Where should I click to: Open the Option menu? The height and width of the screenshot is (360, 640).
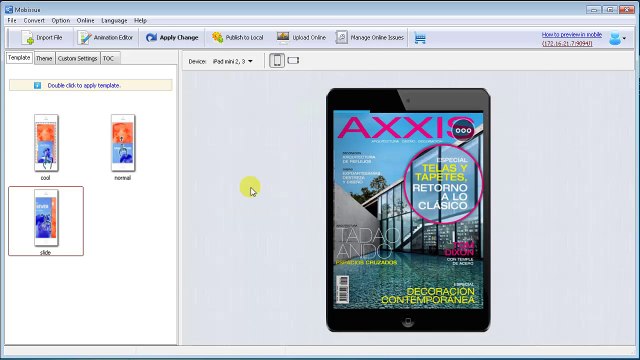[60, 20]
